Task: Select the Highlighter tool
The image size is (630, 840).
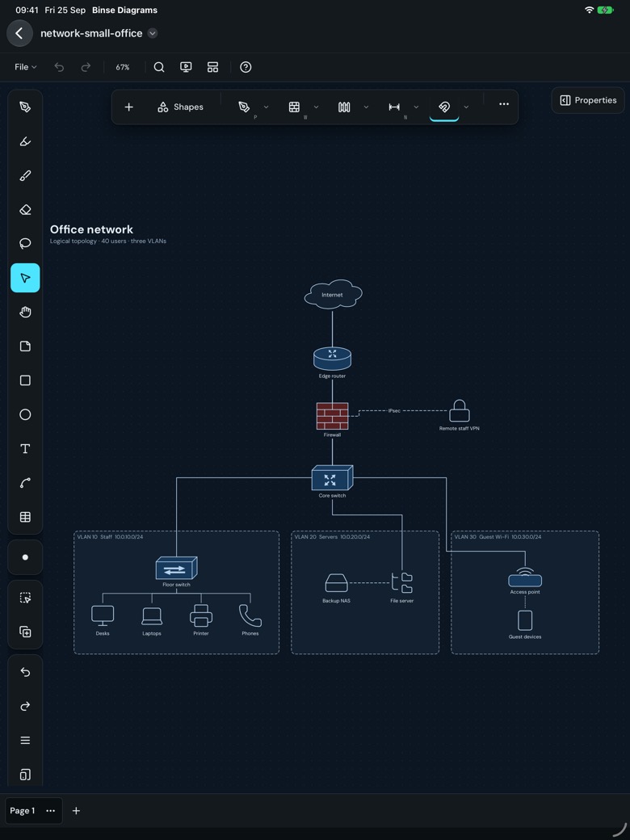Action: coord(25,141)
